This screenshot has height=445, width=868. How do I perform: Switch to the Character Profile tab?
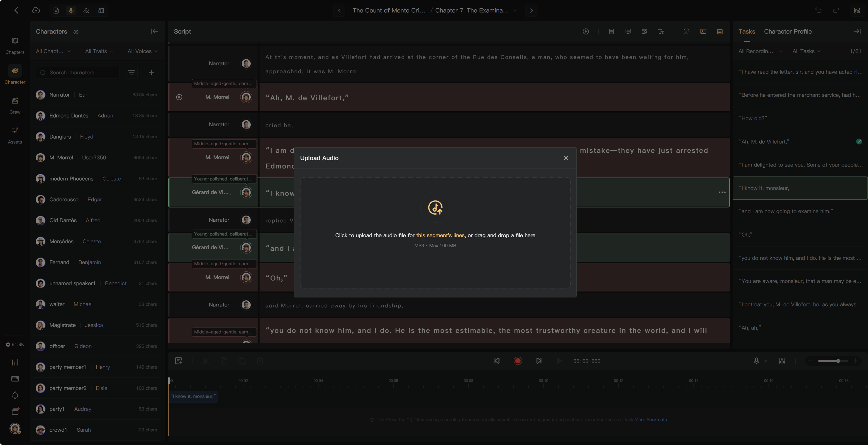click(x=788, y=31)
